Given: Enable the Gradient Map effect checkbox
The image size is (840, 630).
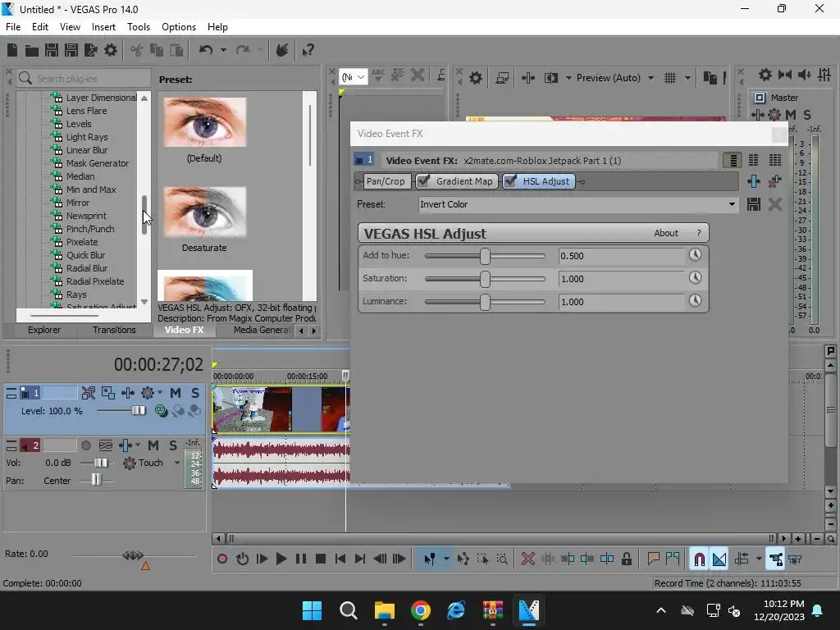Looking at the screenshot, I should [x=423, y=181].
